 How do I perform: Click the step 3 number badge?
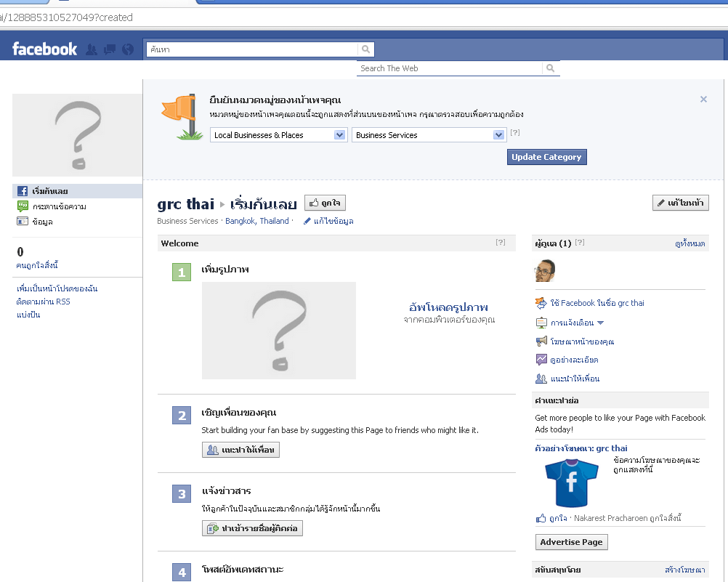pyautogui.click(x=182, y=494)
